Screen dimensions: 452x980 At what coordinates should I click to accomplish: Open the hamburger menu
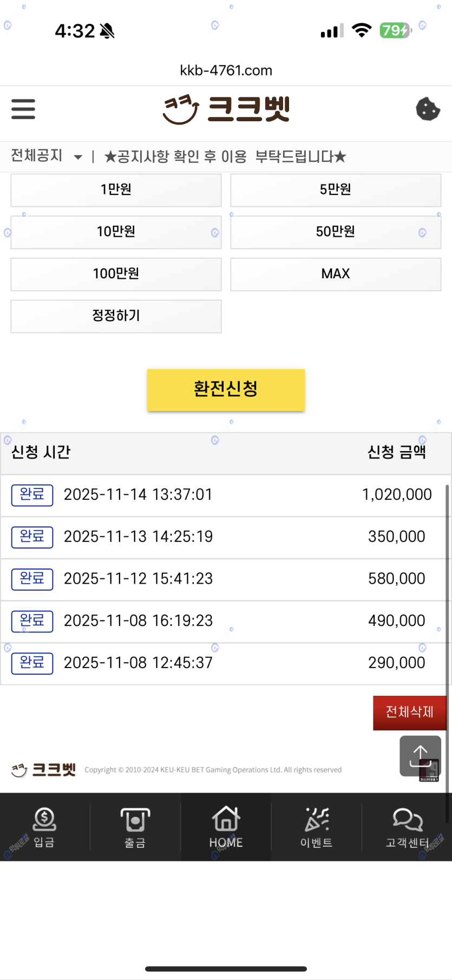(x=23, y=109)
